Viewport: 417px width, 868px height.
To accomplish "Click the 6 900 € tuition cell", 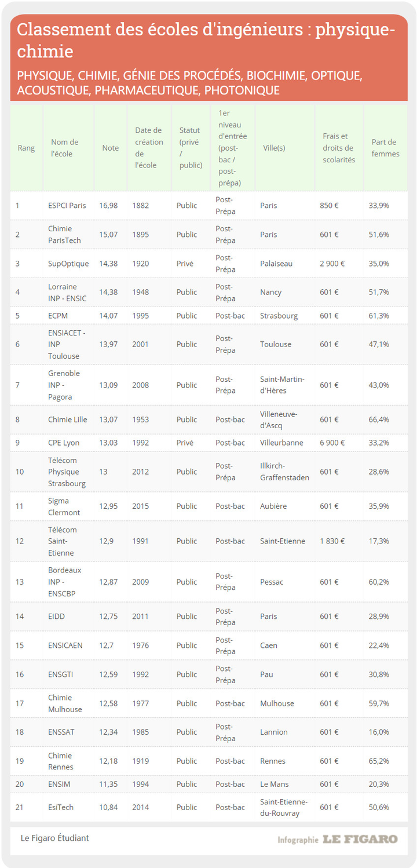I will (332, 443).
